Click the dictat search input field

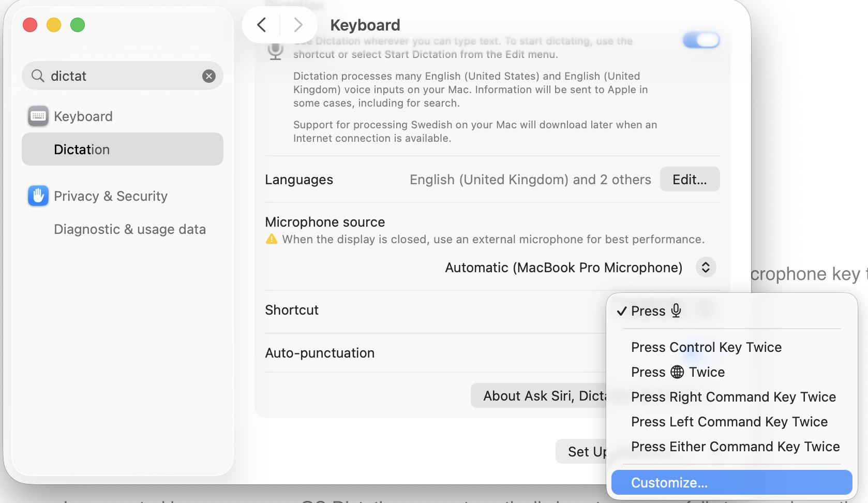coord(123,76)
